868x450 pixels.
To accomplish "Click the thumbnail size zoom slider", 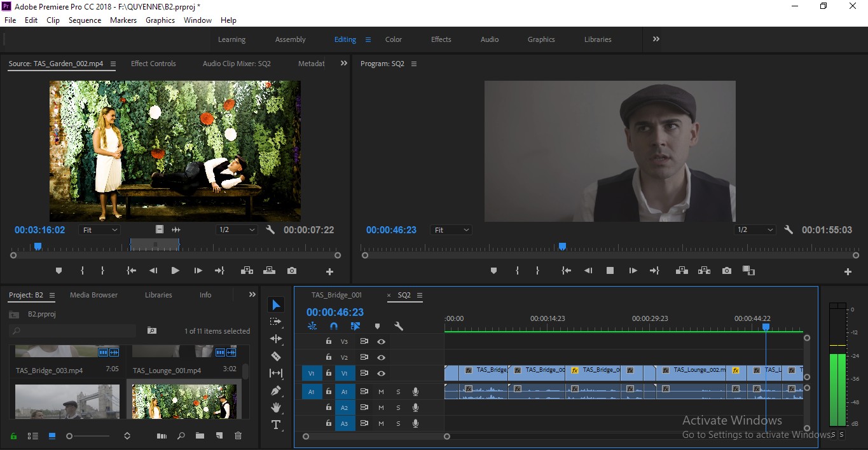I will click(x=89, y=436).
